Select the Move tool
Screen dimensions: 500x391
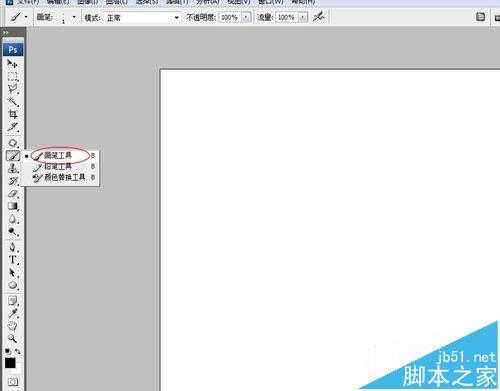13,64
